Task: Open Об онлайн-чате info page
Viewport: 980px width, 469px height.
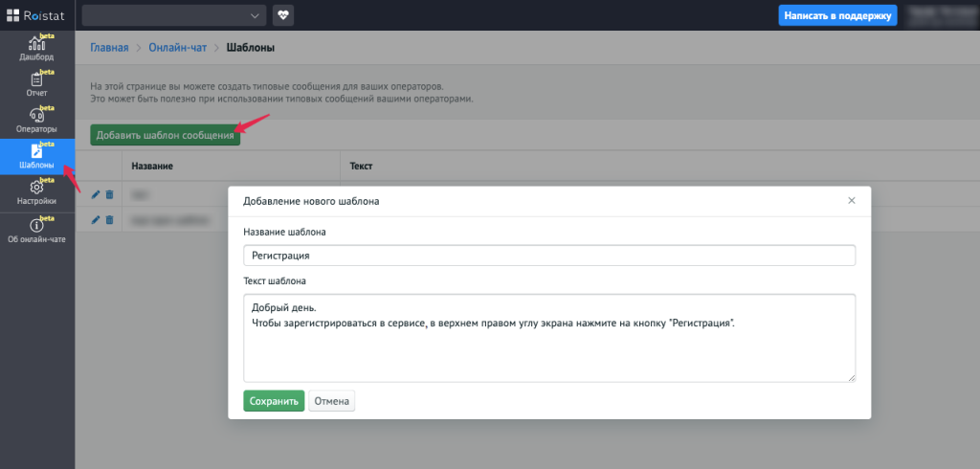Action: [x=37, y=230]
